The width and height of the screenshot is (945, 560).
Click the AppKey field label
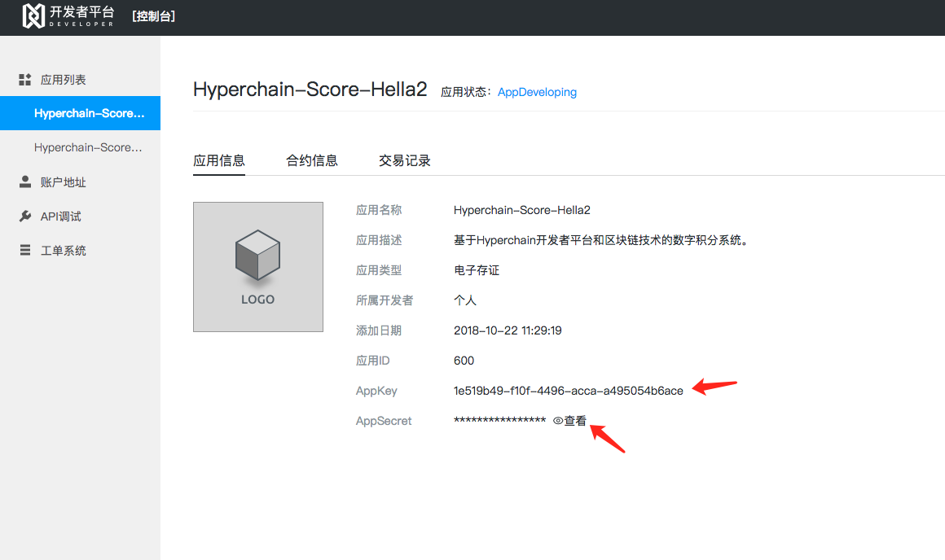pos(376,391)
